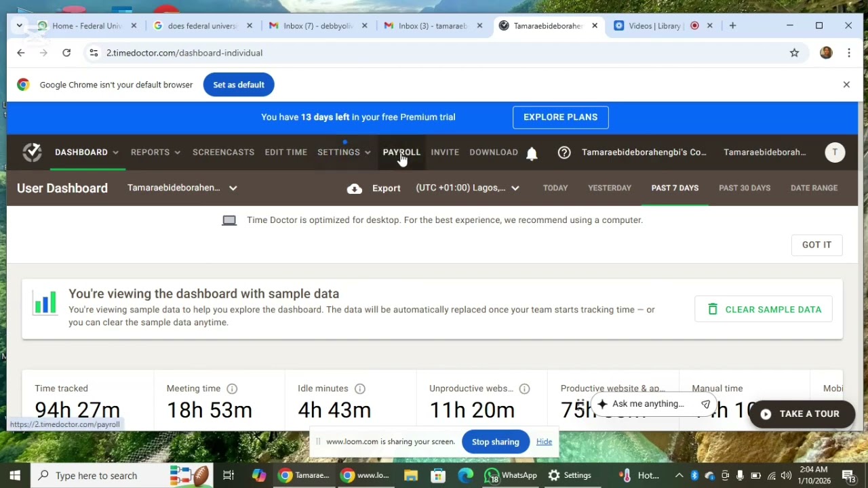Expand the Dashboard menu
Viewport: 868px width, 488px height.
point(87,152)
